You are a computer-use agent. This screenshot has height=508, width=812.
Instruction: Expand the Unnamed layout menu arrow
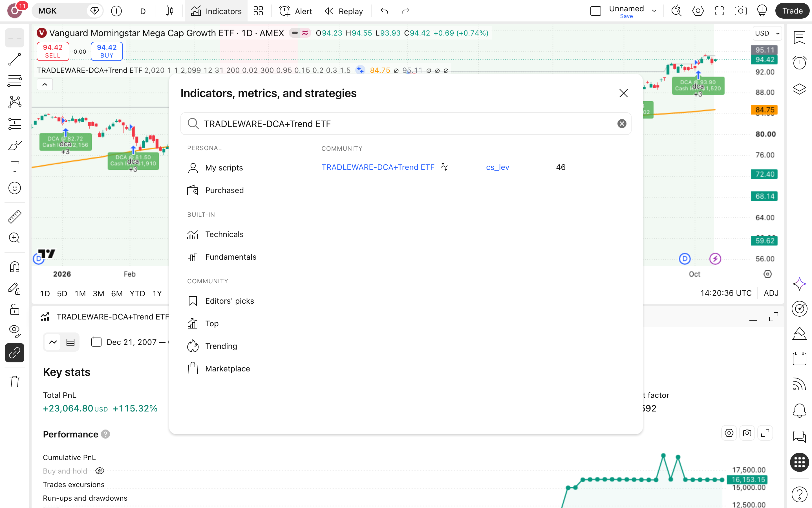coord(654,11)
